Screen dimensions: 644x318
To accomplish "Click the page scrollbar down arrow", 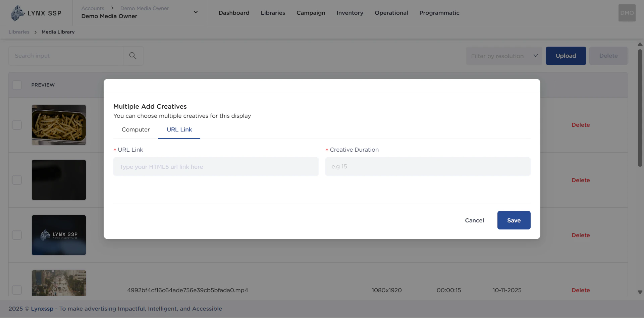I will pos(640,292).
